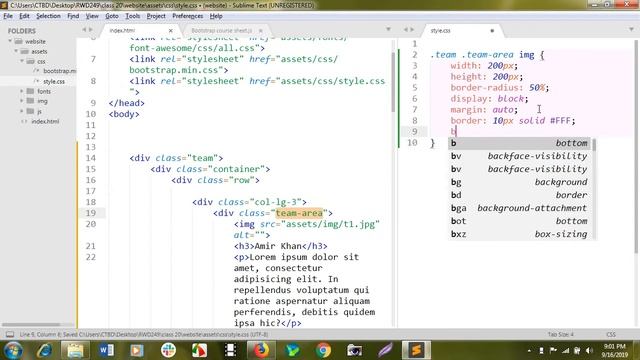This screenshot has width=640, height=360.
Task: Open Windows Explorer from taskbar
Action: [75, 350]
